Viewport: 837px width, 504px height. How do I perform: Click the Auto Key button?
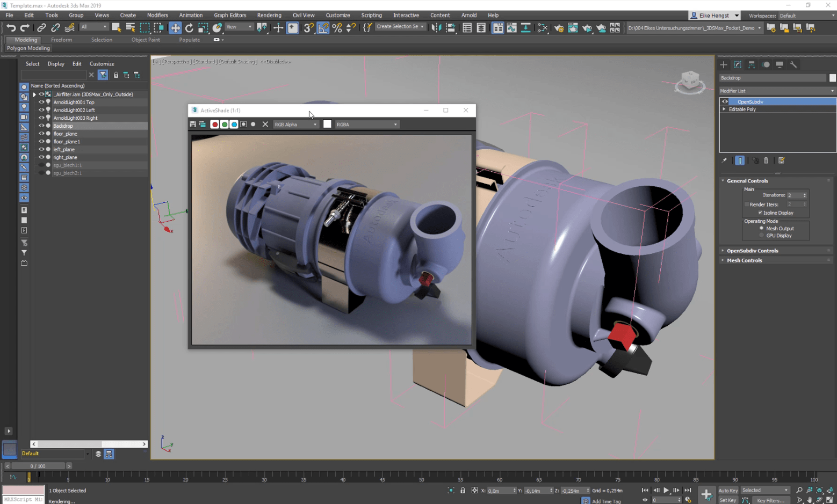click(727, 490)
